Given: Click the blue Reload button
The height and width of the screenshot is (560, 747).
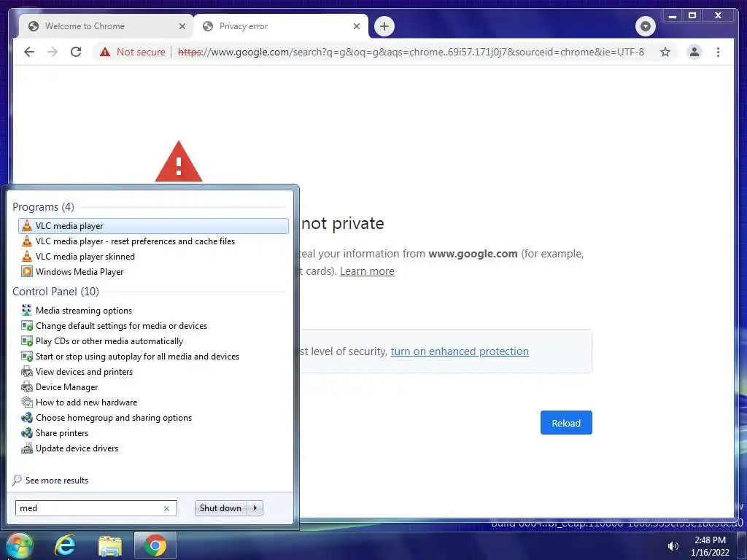Looking at the screenshot, I should pos(566,423).
